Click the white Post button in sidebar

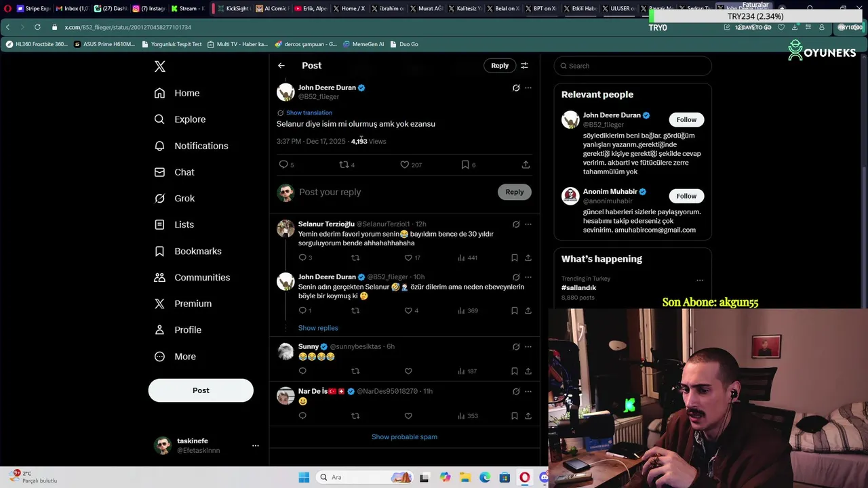click(x=201, y=390)
